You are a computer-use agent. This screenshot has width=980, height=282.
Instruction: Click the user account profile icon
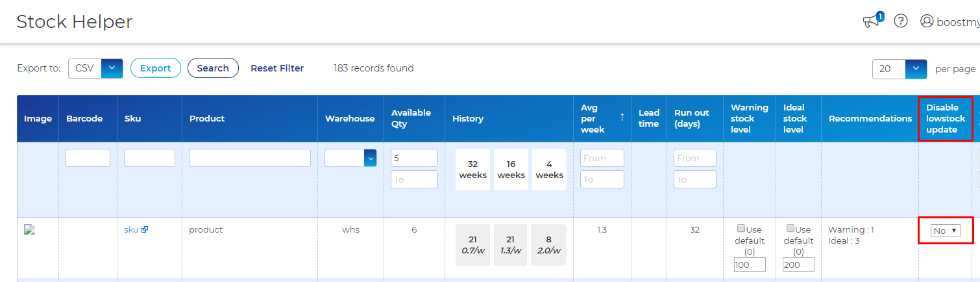pyautogui.click(x=927, y=21)
